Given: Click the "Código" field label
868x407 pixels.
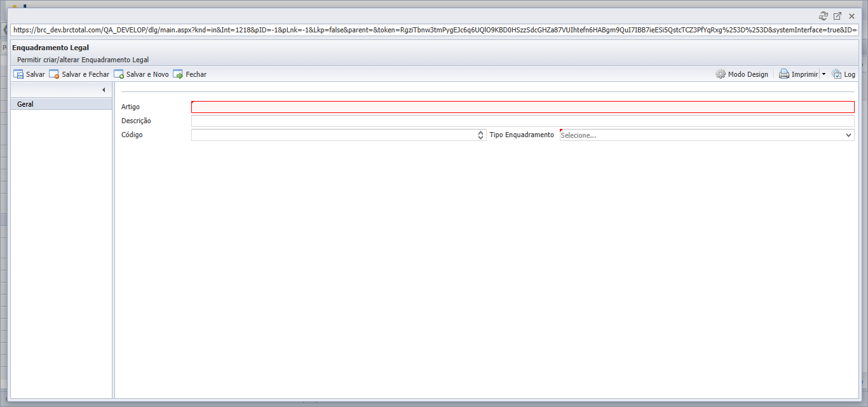Looking at the screenshot, I should (x=132, y=135).
